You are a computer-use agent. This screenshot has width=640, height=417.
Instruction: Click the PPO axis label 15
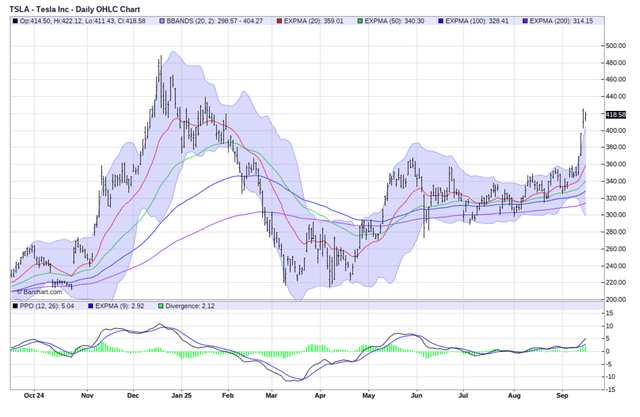click(609, 313)
